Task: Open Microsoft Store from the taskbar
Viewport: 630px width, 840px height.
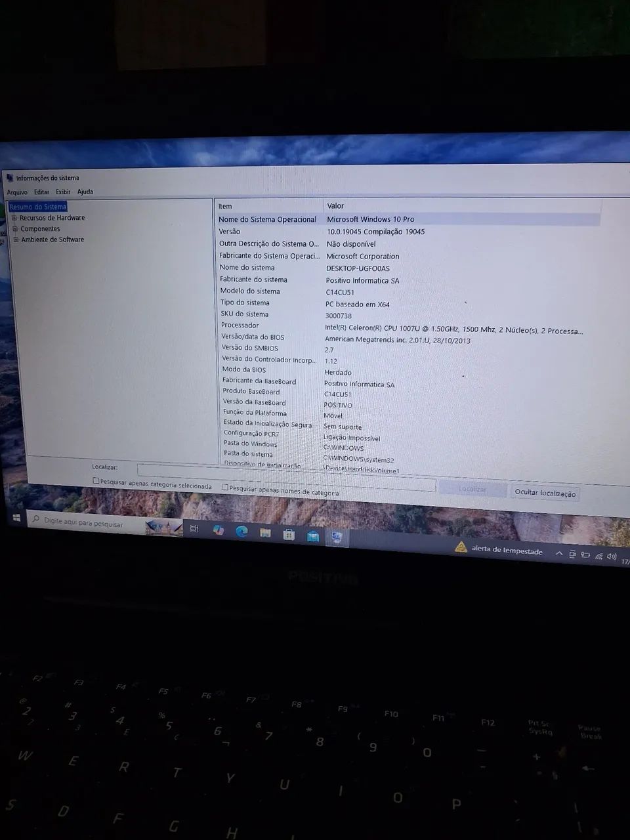Action: [289, 535]
